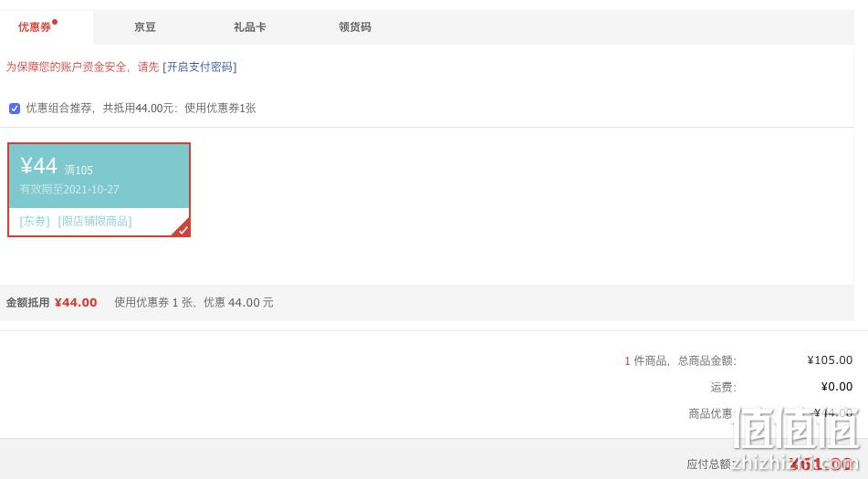Viewport: 868px width, 479px height.
Task: Open the 领货码 tab
Action: (x=355, y=27)
